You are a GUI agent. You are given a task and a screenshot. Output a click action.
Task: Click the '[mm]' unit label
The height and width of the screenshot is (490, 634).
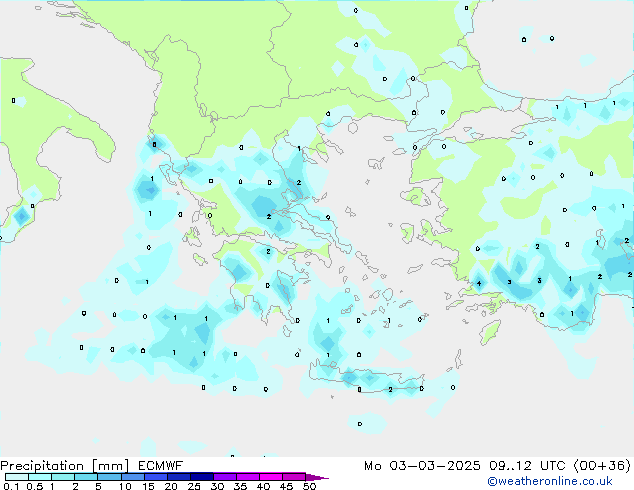110,466
